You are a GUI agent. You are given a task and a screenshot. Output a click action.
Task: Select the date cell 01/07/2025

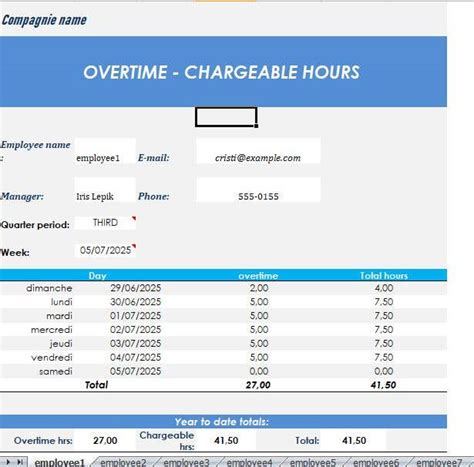point(136,316)
